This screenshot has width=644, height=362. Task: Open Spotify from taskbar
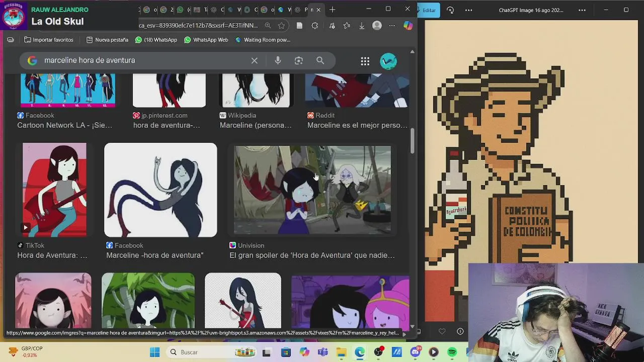pos(452,352)
